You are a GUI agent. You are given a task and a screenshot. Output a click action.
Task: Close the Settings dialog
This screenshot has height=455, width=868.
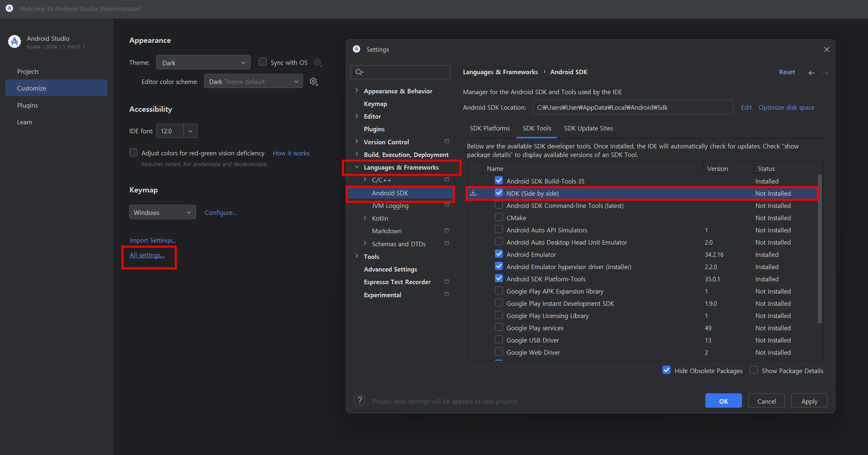pos(827,49)
